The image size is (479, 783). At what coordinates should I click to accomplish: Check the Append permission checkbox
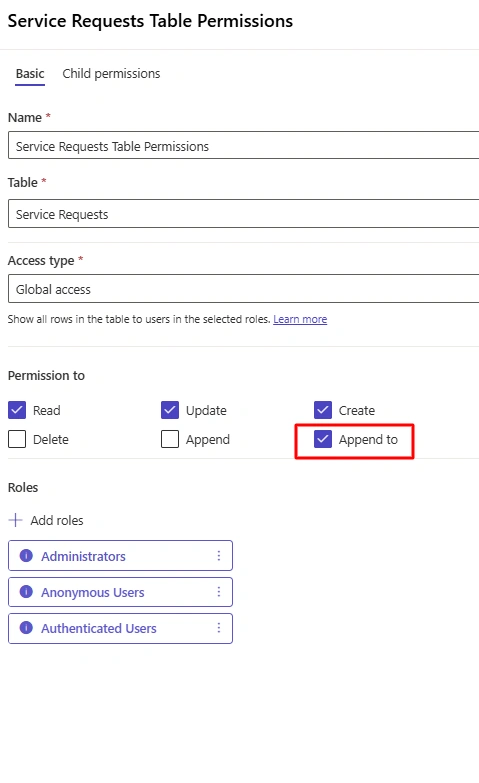[170, 439]
